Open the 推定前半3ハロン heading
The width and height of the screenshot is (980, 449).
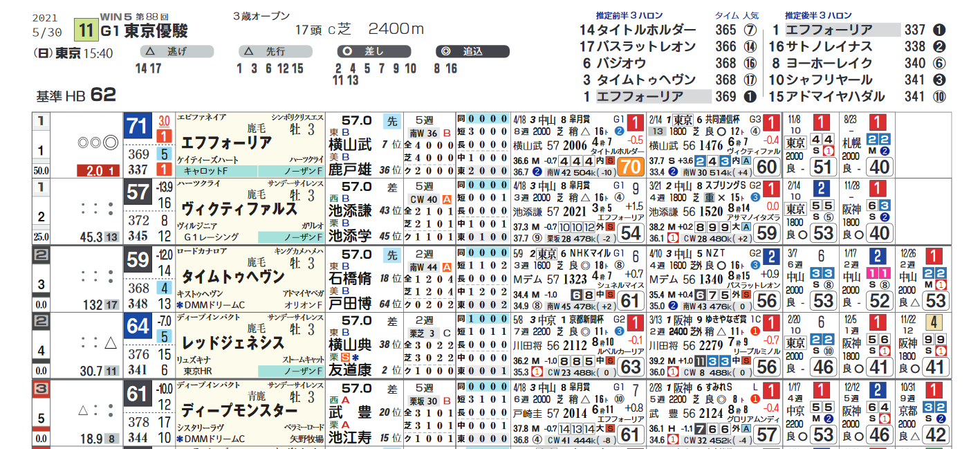[x=630, y=15]
